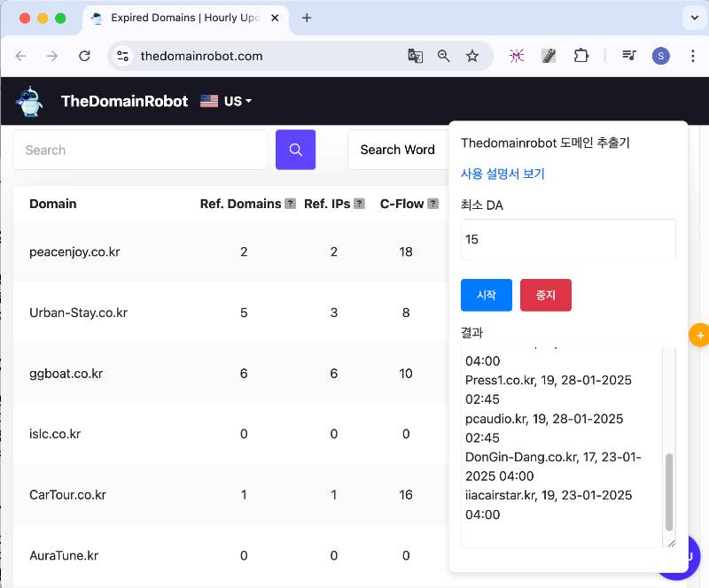Viewport: 709px width, 588px height.
Task: Open the US country dropdown
Action: [x=226, y=101]
